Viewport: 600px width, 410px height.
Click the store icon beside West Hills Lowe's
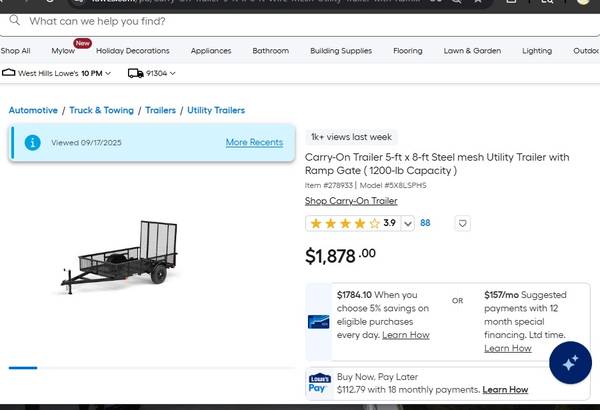click(9, 73)
